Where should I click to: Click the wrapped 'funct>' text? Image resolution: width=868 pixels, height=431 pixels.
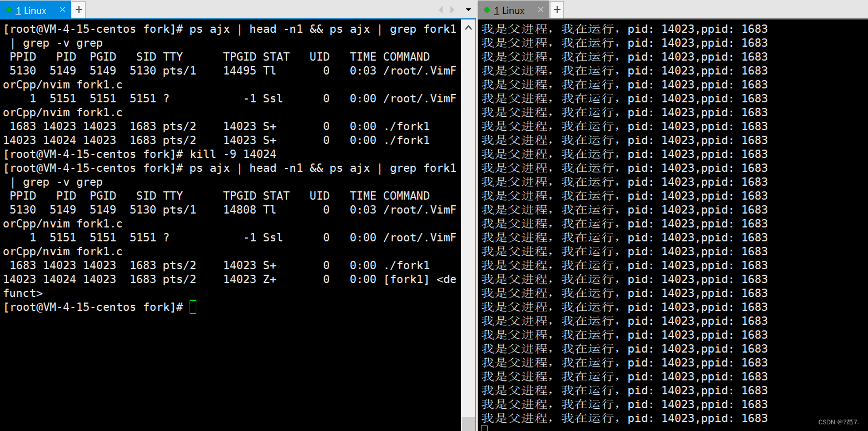tap(23, 293)
